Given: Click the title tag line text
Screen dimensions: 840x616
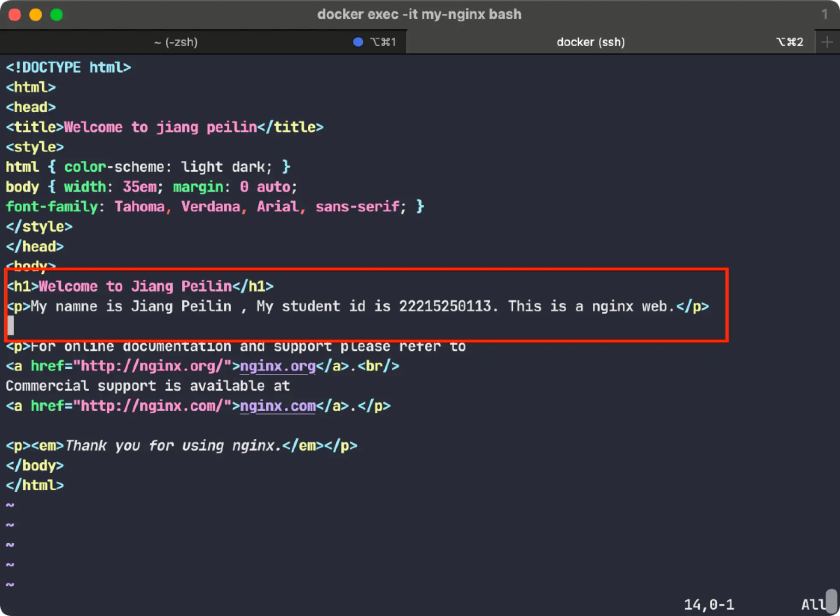Looking at the screenshot, I should (164, 127).
